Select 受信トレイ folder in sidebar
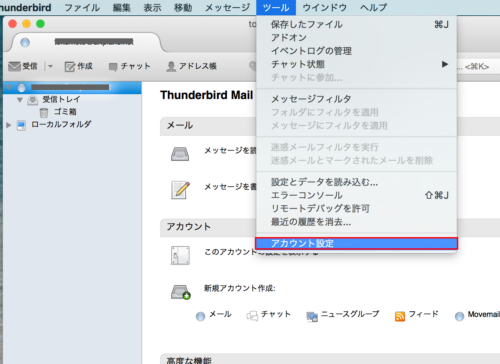500x364 pixels. tap(61, 99)
